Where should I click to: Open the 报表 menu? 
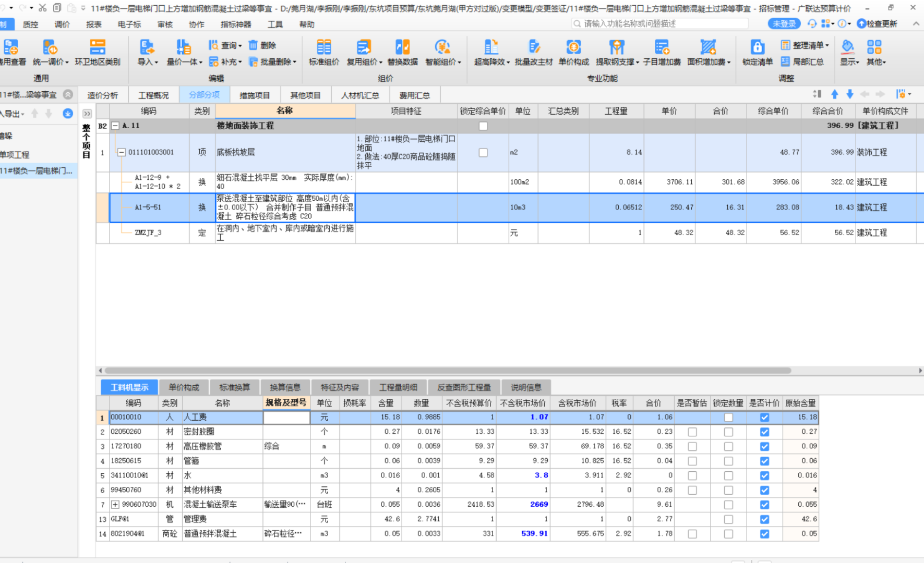click(94, 25)
